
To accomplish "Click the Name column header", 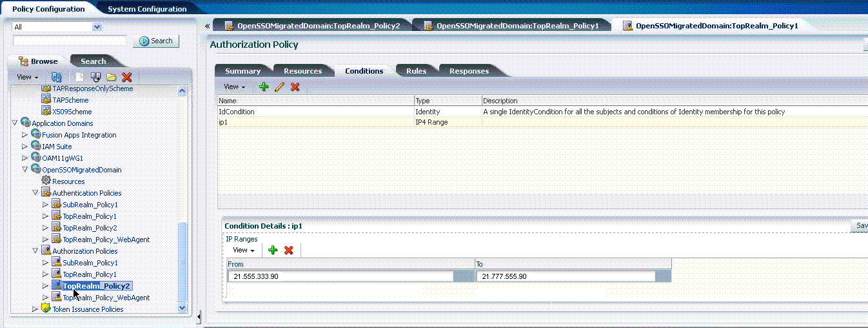I will [x=315, y=101].
